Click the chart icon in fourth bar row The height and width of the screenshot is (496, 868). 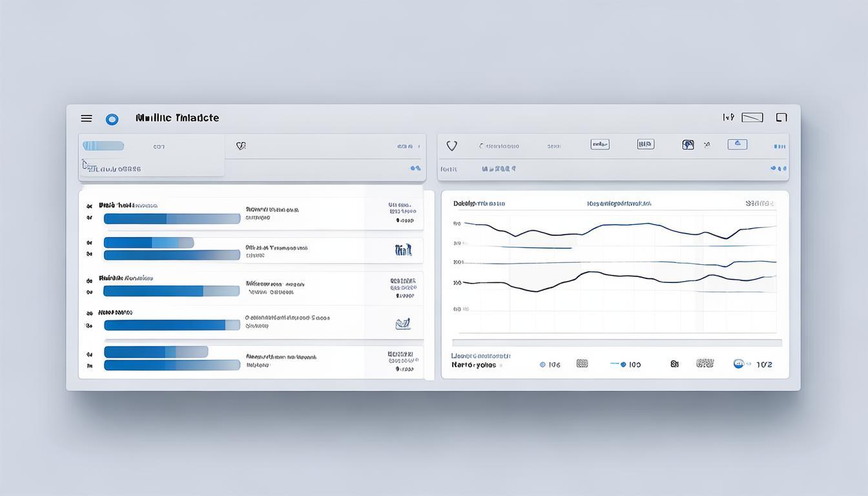coord(403,324)
